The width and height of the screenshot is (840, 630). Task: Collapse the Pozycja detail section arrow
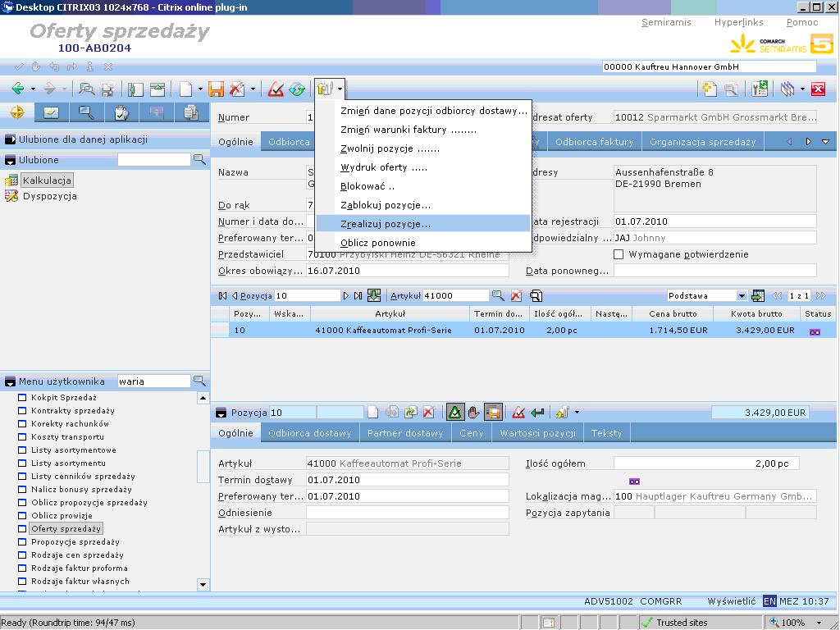coord(221,413)
